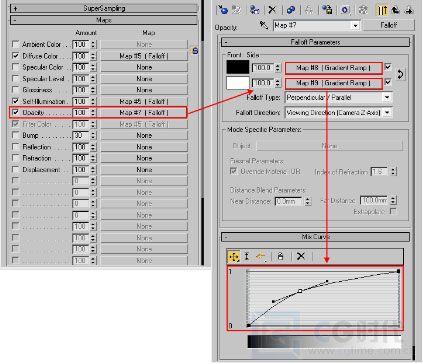Enable the Specular Color checkbox

tap(15, 67)
